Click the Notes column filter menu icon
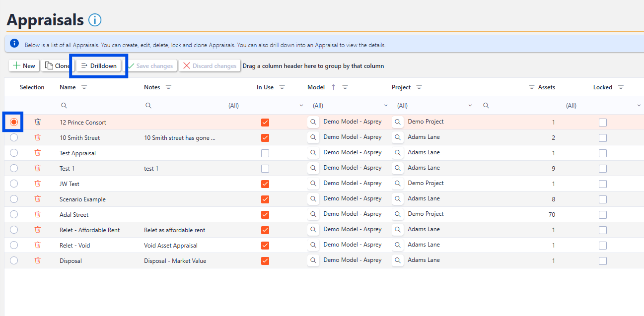This screenshot has height=316, width=644. 168,87
